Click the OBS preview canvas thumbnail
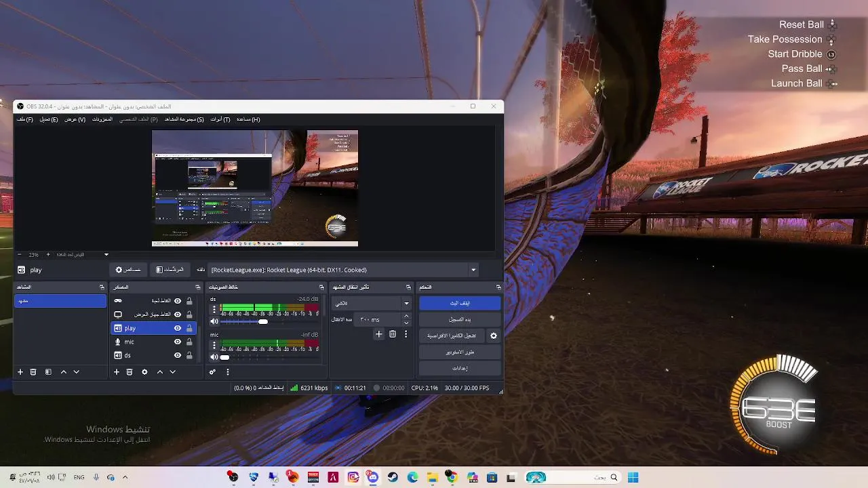The image size is (868, 488). coord(255,188)
